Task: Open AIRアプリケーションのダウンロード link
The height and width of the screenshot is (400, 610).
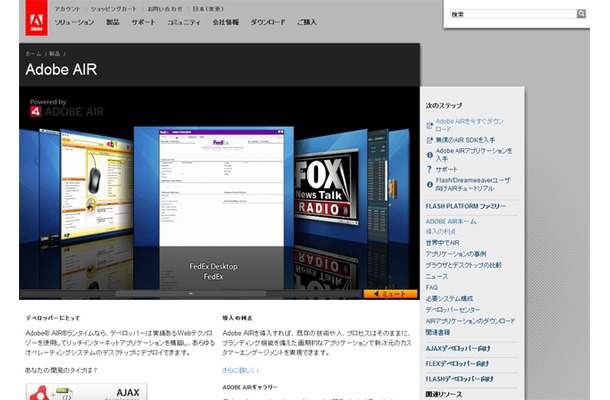Action: tap(470, 321)
